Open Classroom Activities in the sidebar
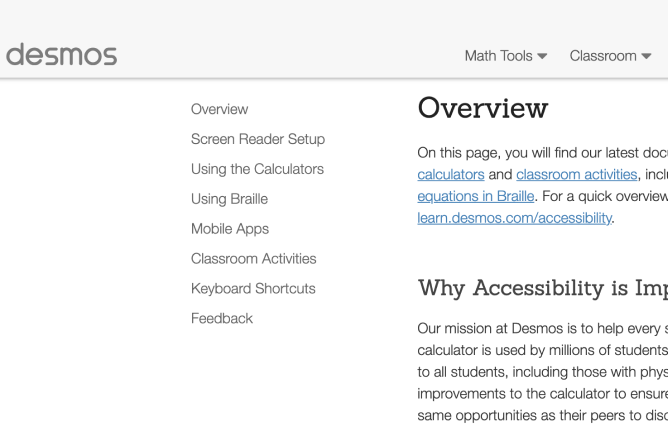 coord(253,259)
